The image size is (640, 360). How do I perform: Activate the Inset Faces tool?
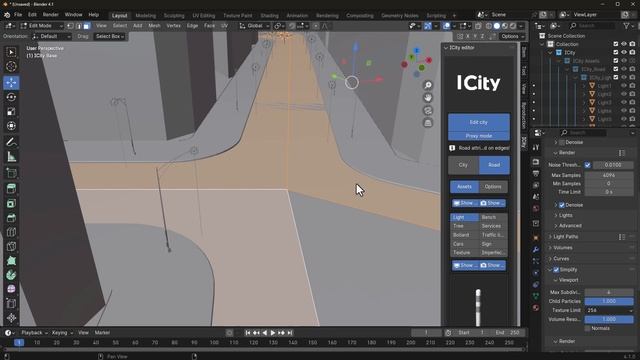click(11, 203)
